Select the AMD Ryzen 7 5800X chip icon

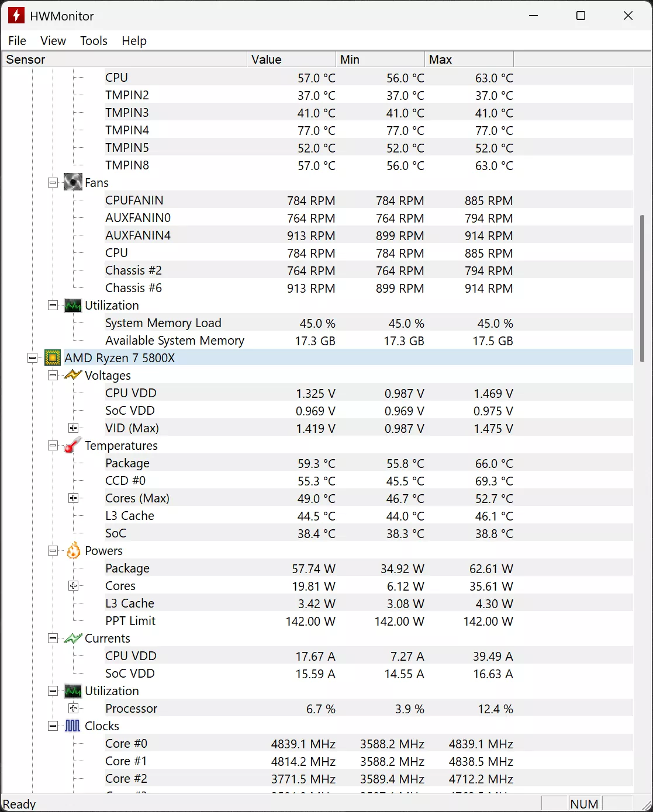point(53,358)
